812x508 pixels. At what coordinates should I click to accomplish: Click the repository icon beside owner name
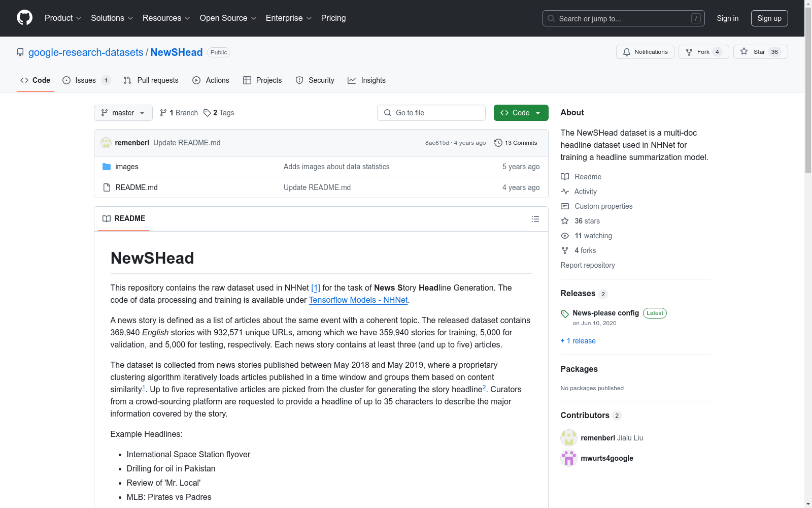point(20,52)
